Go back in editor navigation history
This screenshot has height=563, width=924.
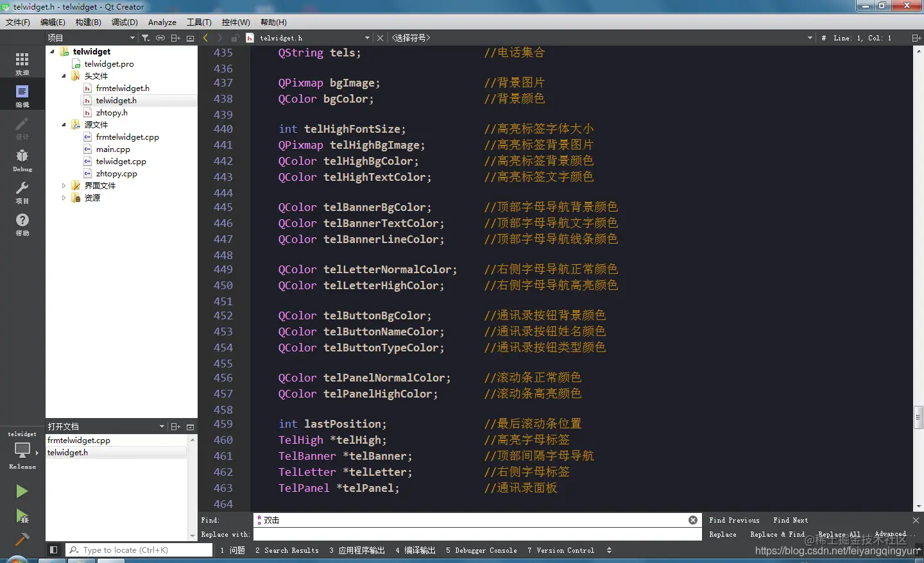(x=206, y=38)
